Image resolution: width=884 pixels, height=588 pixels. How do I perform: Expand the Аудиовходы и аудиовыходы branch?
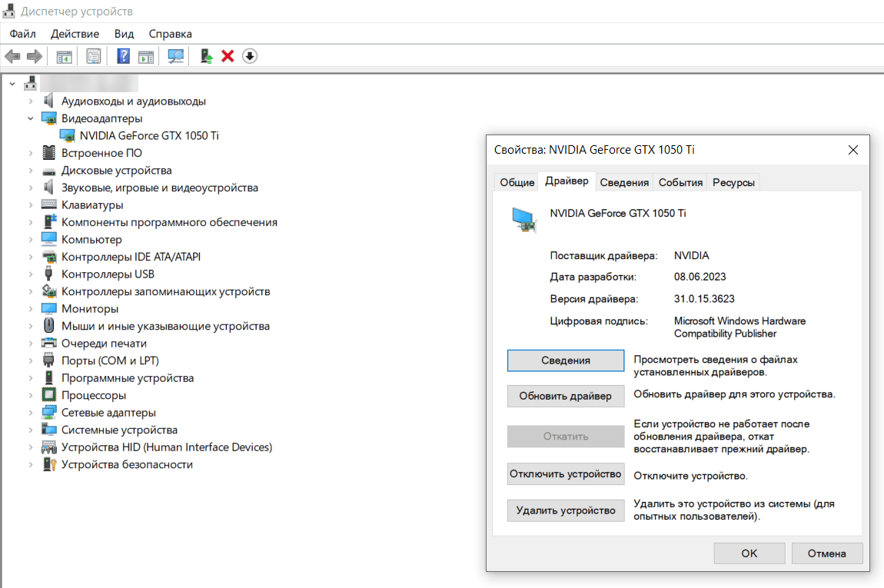pos(31,101)
